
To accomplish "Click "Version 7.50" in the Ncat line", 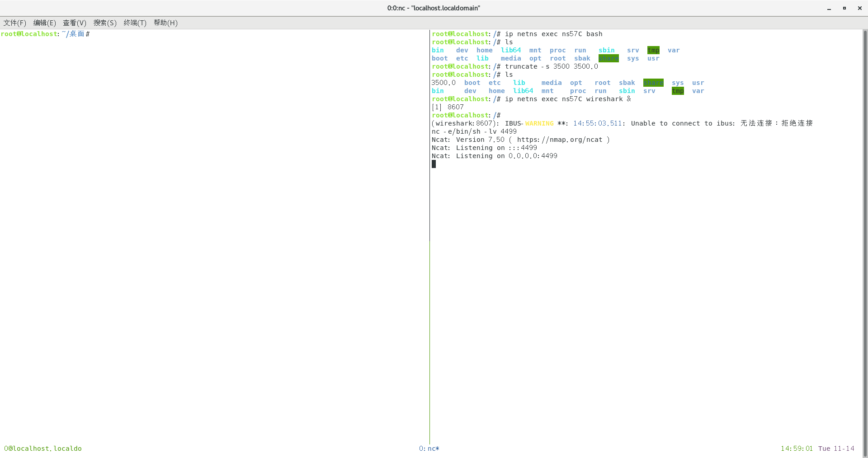I will coord(480,140).
